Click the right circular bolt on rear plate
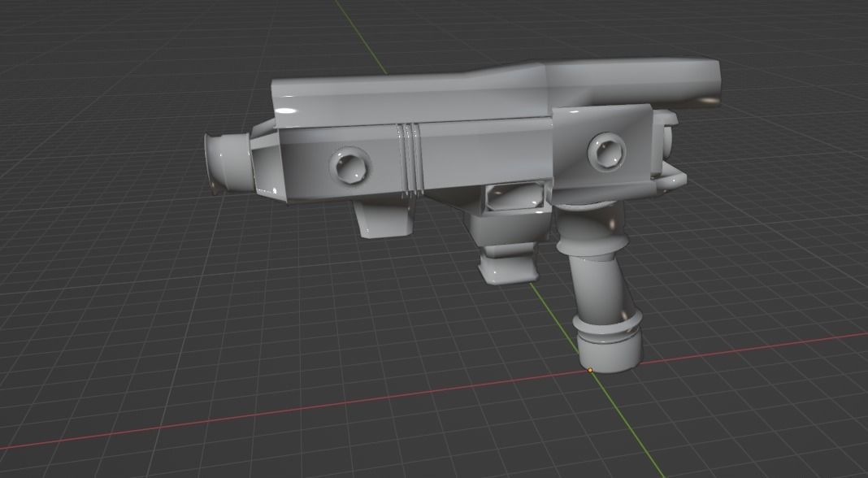Viewport: 868px width, 478px height. point(606,151)
